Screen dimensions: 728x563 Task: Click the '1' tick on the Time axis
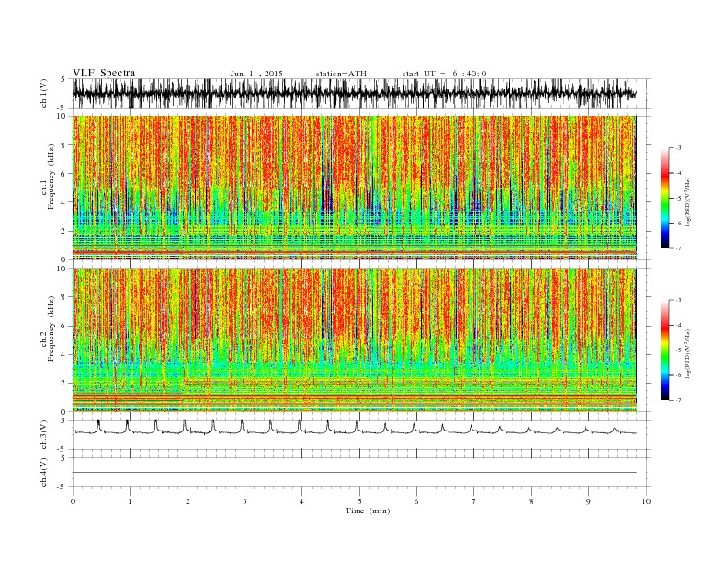[x=130, y=501]
